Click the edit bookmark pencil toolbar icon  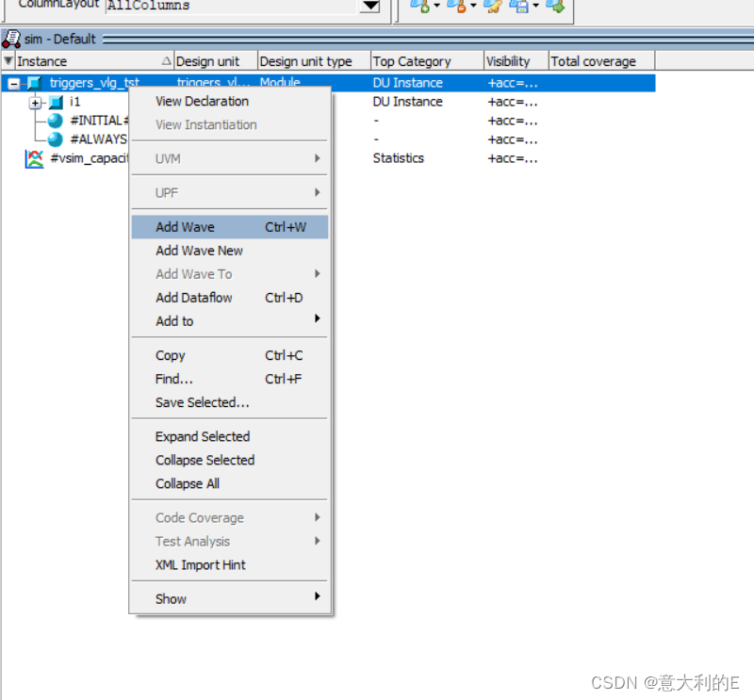492,6
